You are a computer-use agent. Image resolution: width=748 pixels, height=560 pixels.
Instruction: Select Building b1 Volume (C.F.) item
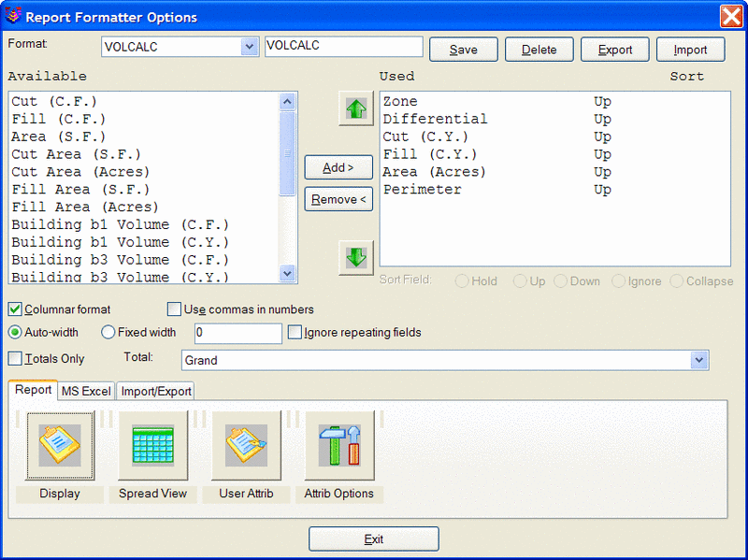[144, 224]
